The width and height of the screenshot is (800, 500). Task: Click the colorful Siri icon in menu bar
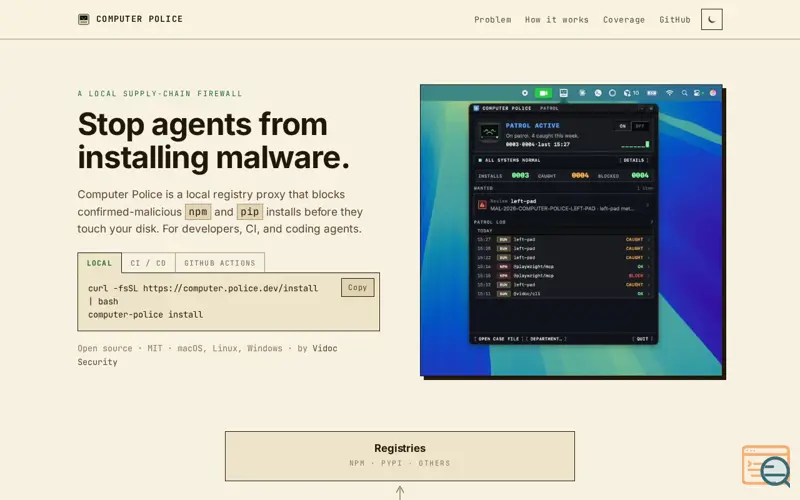click(713, 93)
